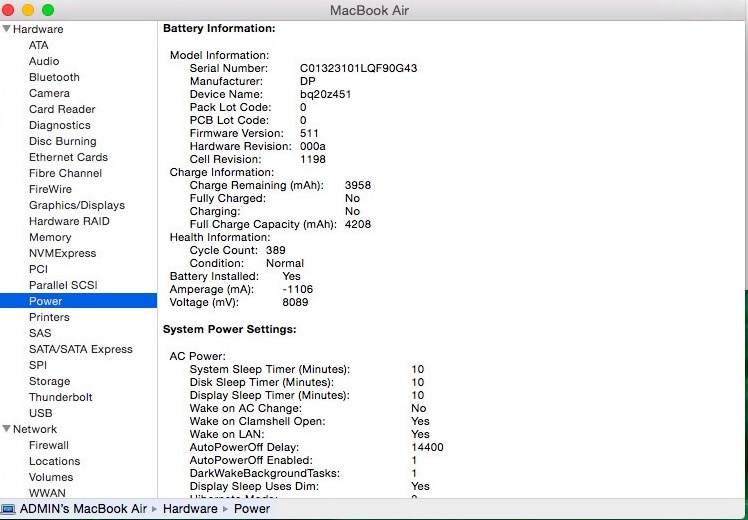This screenshot has height=520, width=748.
Task: Open FireWire information
Action: [50, 189]
